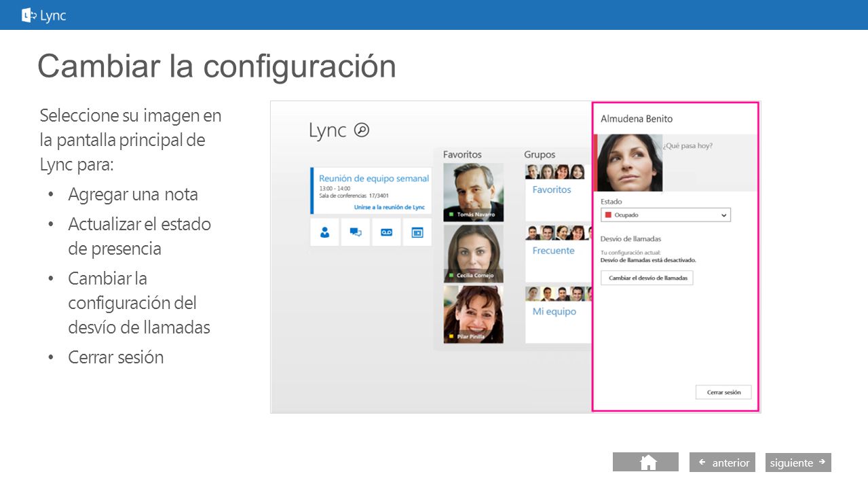Click the search magnifier next to Lync
The height and width of the screenshot is (489, 868).
[x=362, y=130]
